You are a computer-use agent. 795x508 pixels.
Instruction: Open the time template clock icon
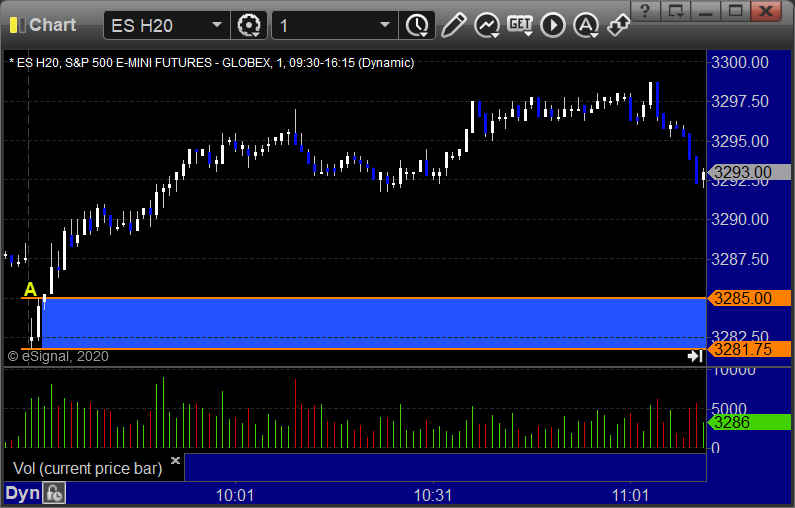tap(417, 25)
